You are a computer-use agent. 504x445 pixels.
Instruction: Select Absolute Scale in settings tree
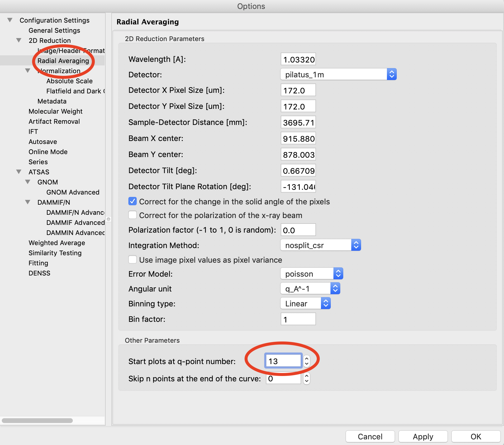click(x=70, y=81)
